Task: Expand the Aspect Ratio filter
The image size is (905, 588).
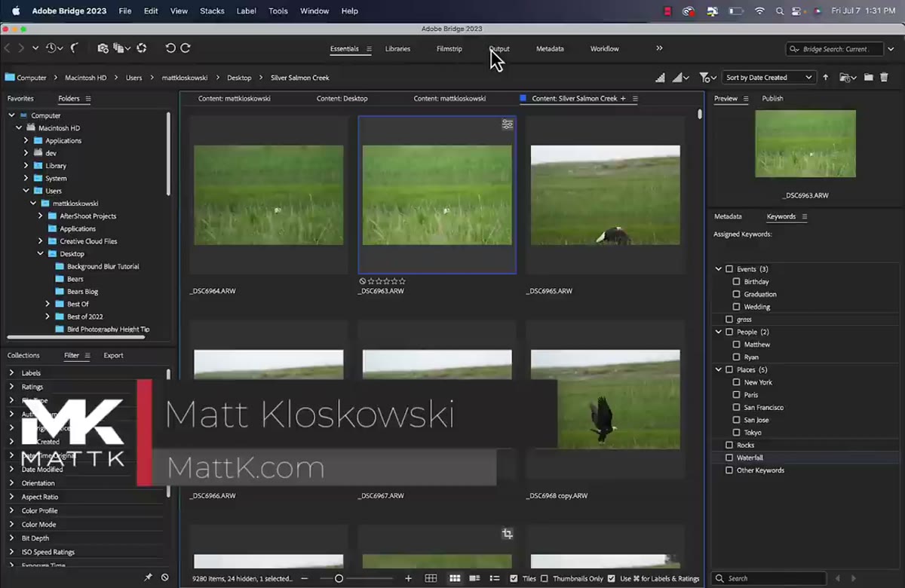Action: click(11, 497)
